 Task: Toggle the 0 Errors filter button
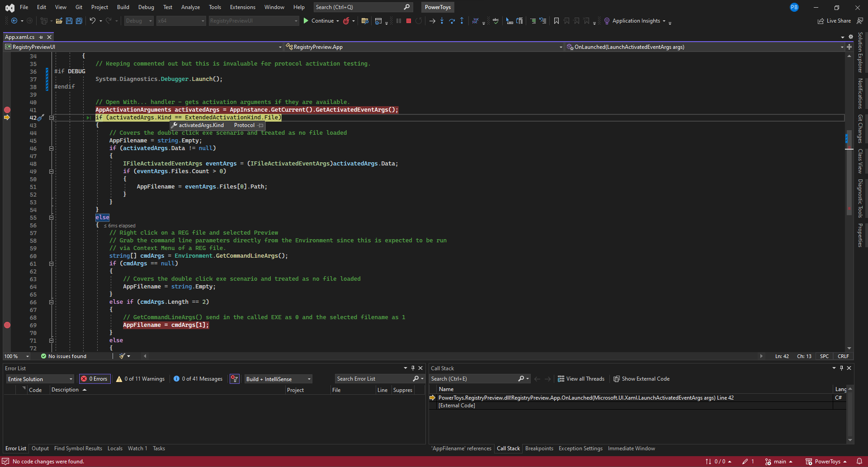tap(94, 379)
